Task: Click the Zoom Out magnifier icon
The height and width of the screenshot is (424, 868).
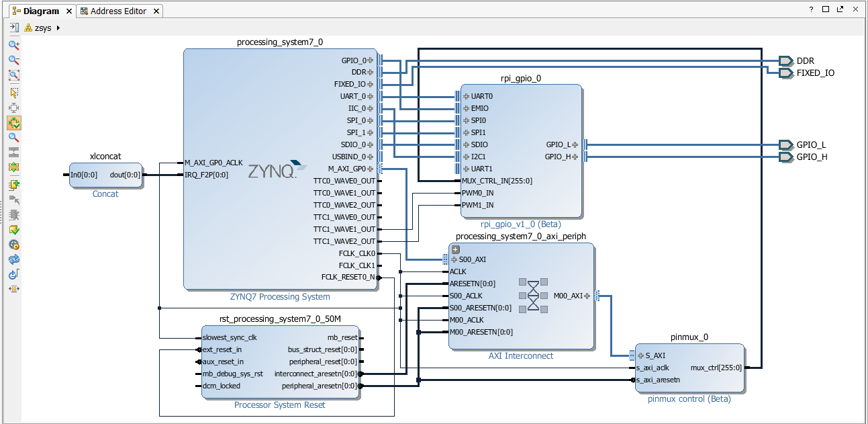Action: point(13,60)
